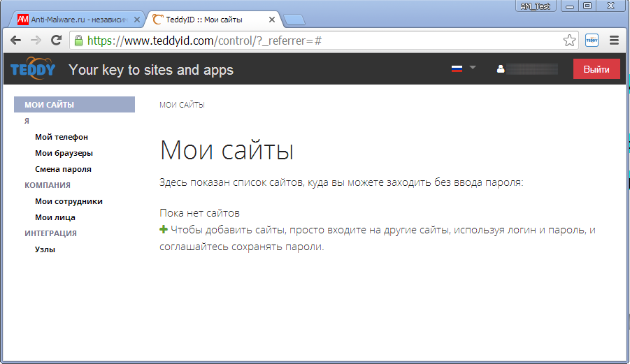Screen dimensions: 630x364
Task: Click the URL address bar field
Action: pos(324,40)
